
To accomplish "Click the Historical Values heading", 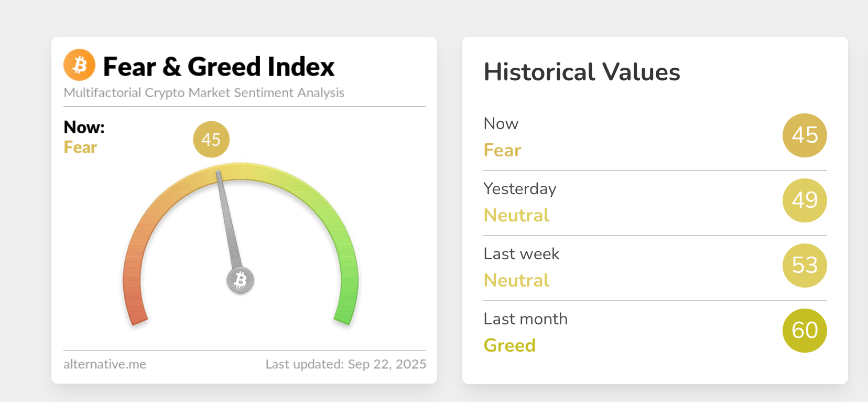I will tap(582, 72).
